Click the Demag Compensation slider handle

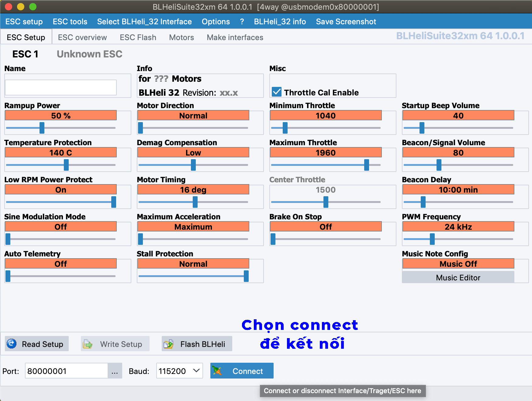point(193,165)
